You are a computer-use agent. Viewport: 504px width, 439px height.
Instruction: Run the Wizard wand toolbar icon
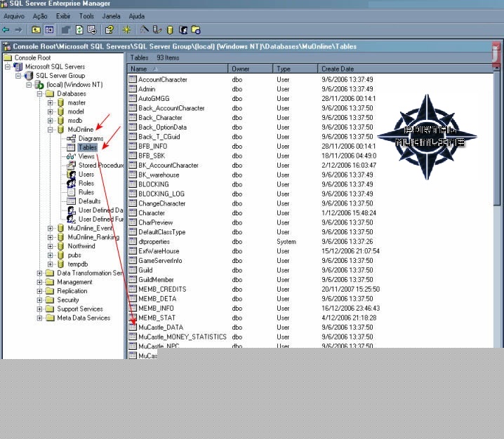pyautogui.click(x=144, y=29)
